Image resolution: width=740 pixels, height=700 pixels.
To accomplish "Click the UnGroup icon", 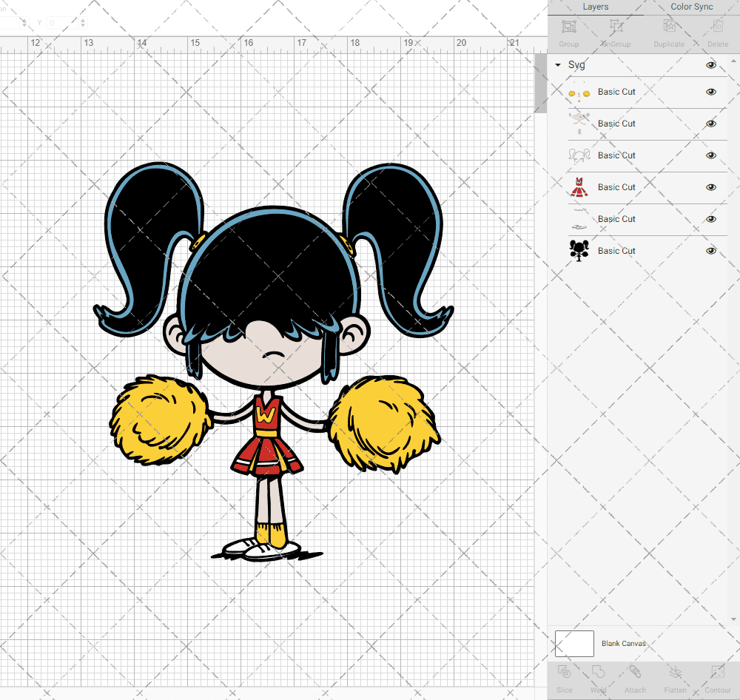I will (x=616, y=27).
